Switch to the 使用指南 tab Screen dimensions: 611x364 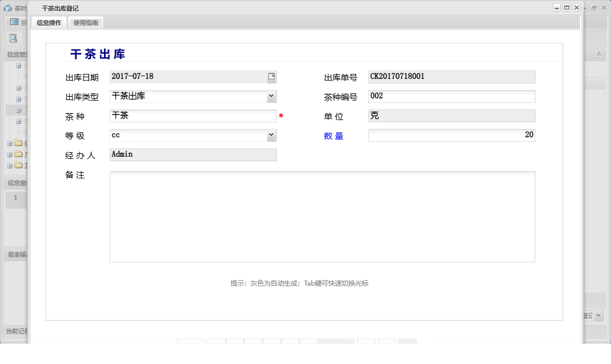86,23
